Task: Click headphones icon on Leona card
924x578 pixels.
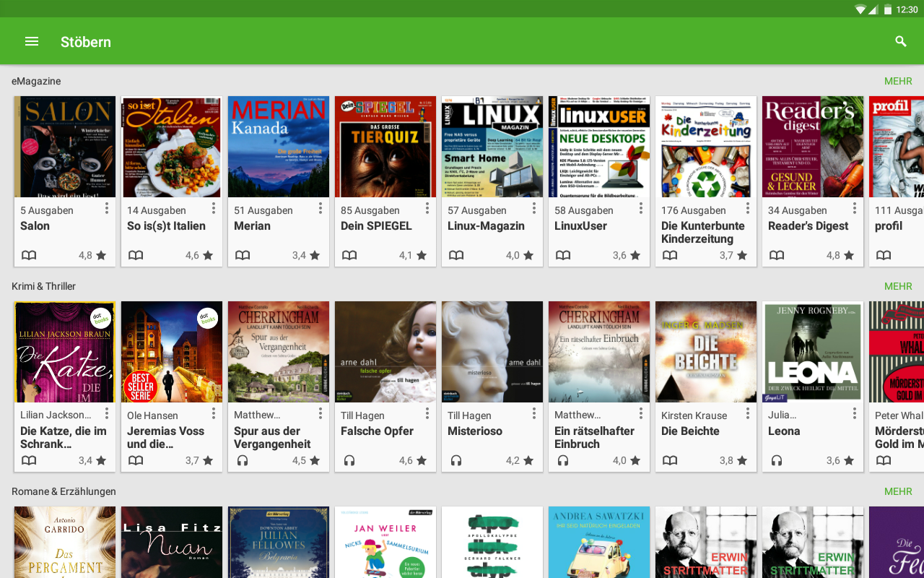Action: [777, 460]
